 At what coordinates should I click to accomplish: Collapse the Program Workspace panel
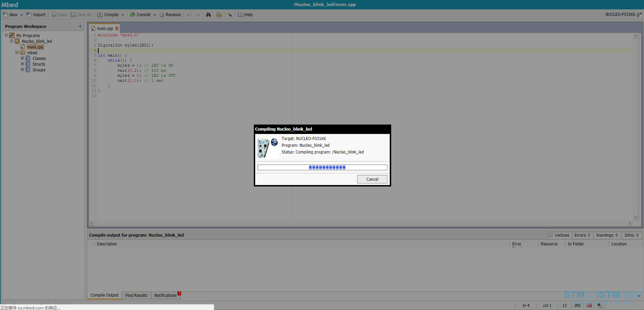pyautogui.click(x=80, y=26)
